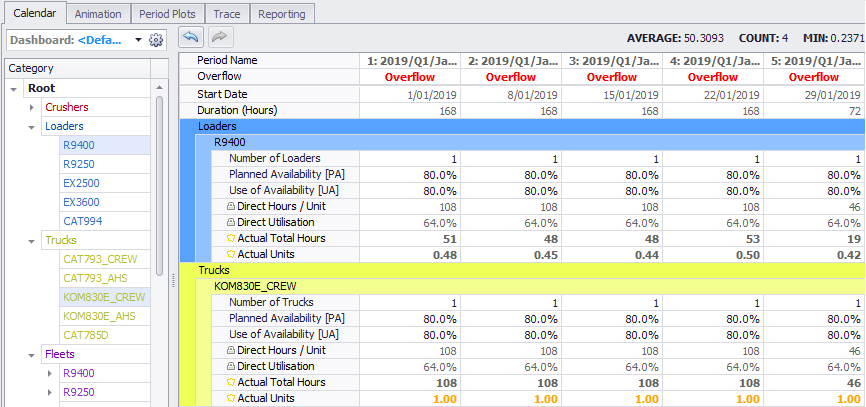Expand the Crushers tree node

(31, 108)
